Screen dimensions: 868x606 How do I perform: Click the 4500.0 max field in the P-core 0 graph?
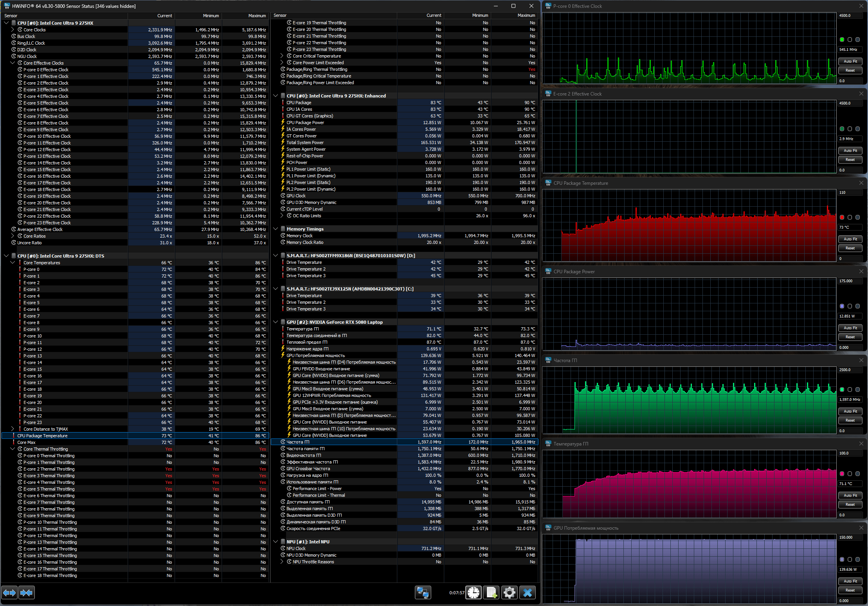(850, 16)
